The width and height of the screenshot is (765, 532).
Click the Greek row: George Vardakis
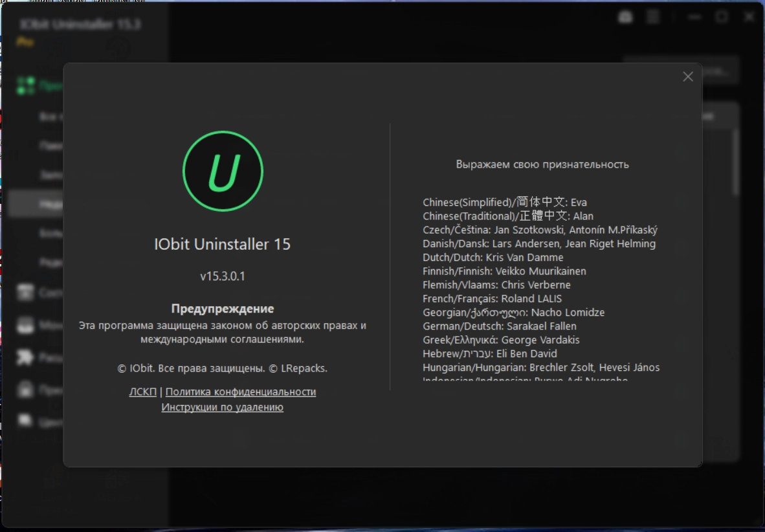click(x=501, y=340)
